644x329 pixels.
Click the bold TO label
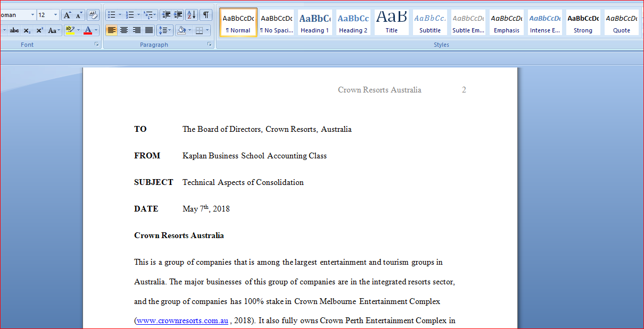pyautogui.click(x=141, y=129)
